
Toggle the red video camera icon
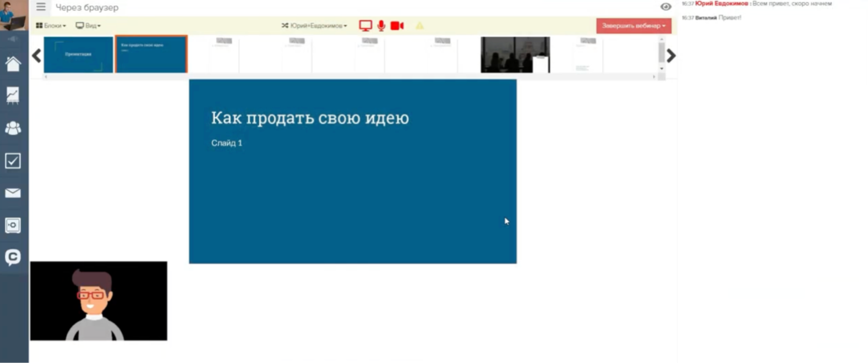coord(397,26)
